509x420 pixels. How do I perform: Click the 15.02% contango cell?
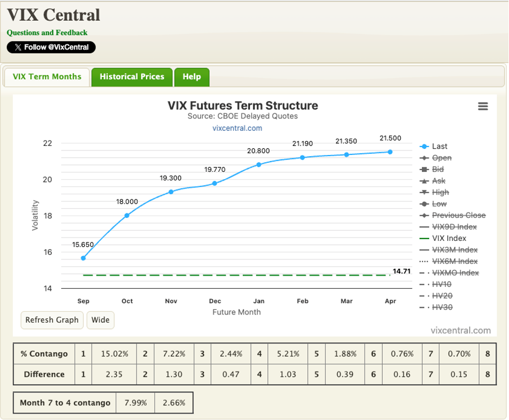pyautogui.click(x=114, y=354)
